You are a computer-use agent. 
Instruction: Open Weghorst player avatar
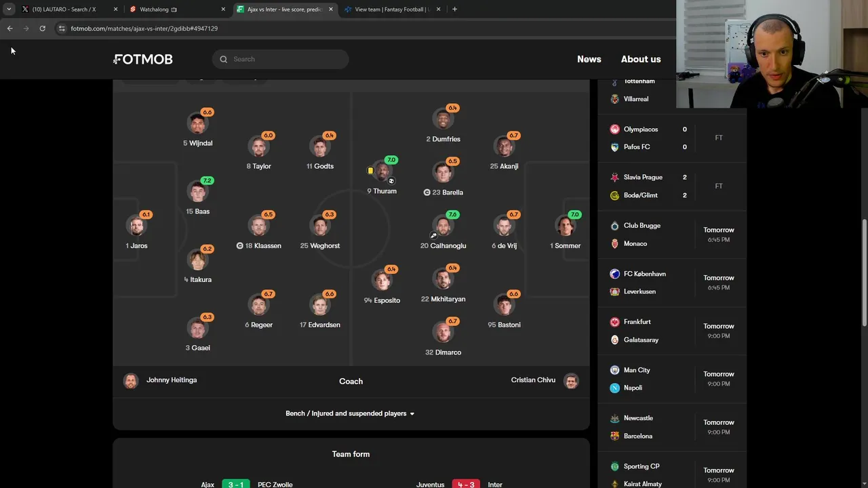coord(319,226)
